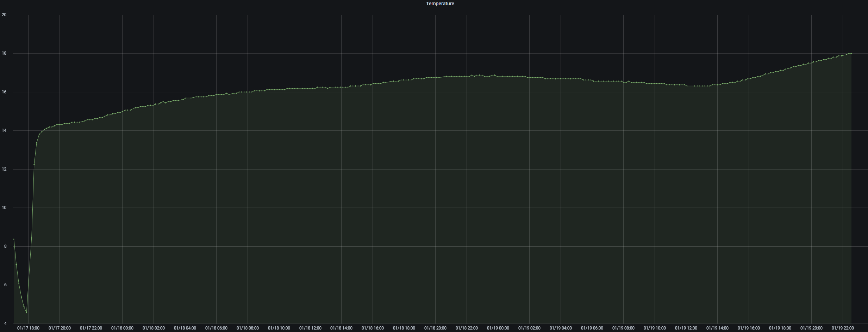
Task: Click the 01/19 06:00 time axis label
Action: [592, 328]
